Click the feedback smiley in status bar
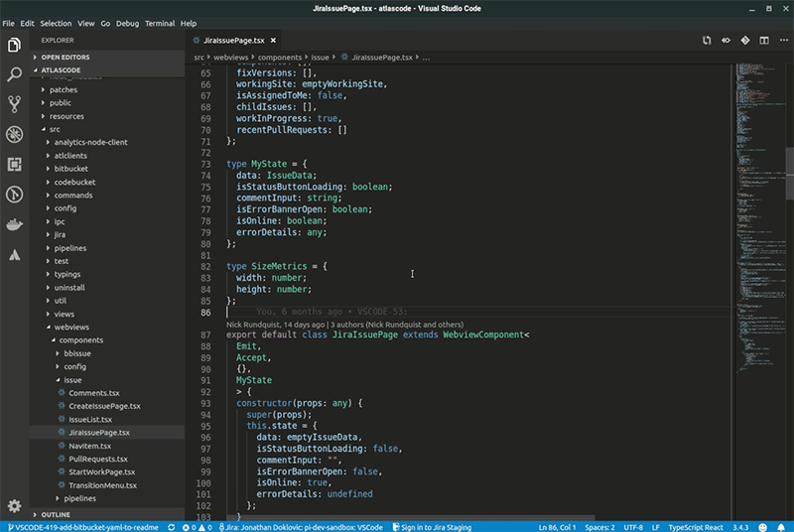 coord(762,527)
